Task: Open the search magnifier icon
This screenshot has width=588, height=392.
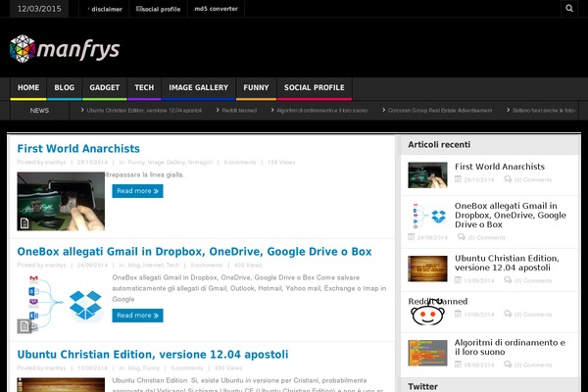Action: [569, 8]
